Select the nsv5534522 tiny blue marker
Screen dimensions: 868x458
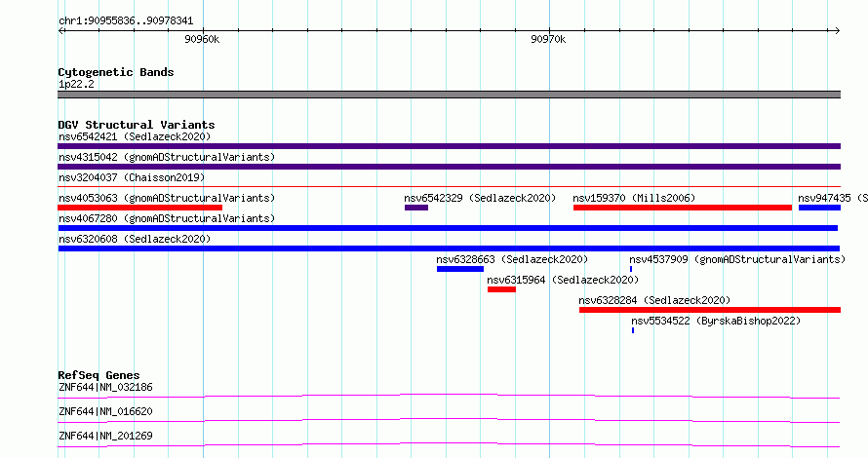633,330
